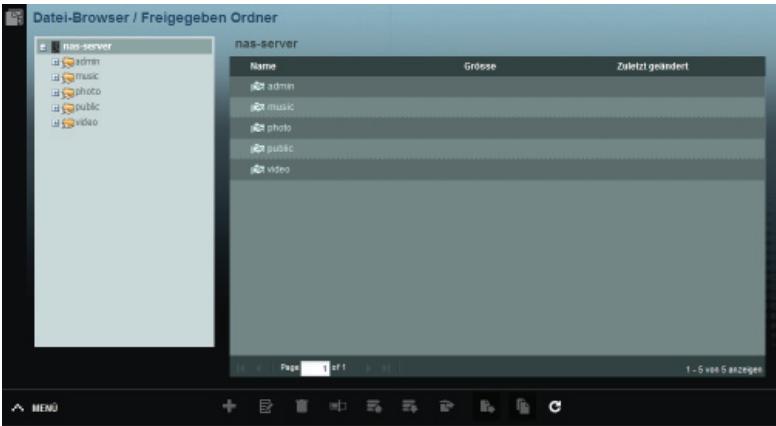Click the rename text-cursor icon
Screen dimensions: 776x426
(x=338, y=407)
